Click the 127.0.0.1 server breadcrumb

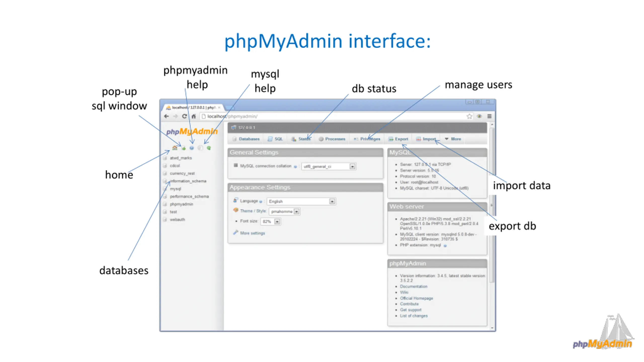[247, 127]
